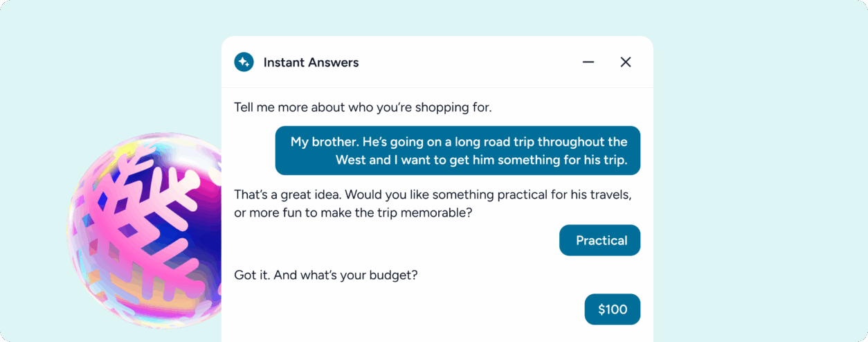868x342 pixels.
Task: Click the Instant Answers sparkle icon
Action: pos(244,62)
